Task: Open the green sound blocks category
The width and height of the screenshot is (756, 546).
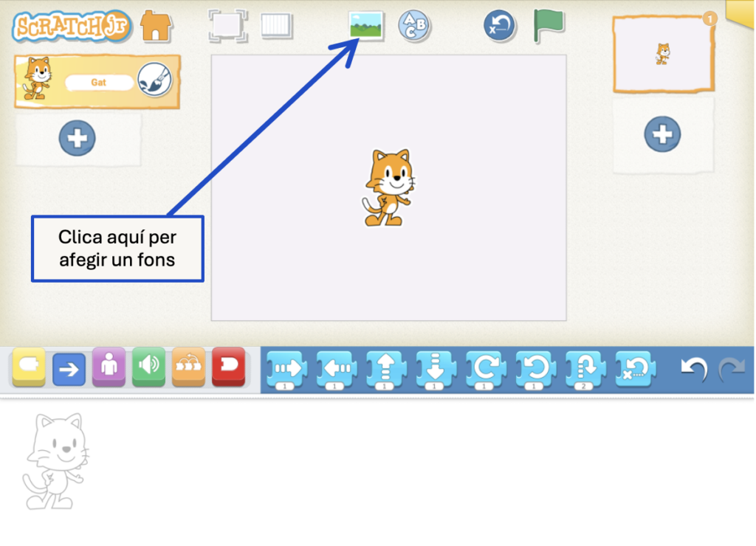Action: (148, 367)
